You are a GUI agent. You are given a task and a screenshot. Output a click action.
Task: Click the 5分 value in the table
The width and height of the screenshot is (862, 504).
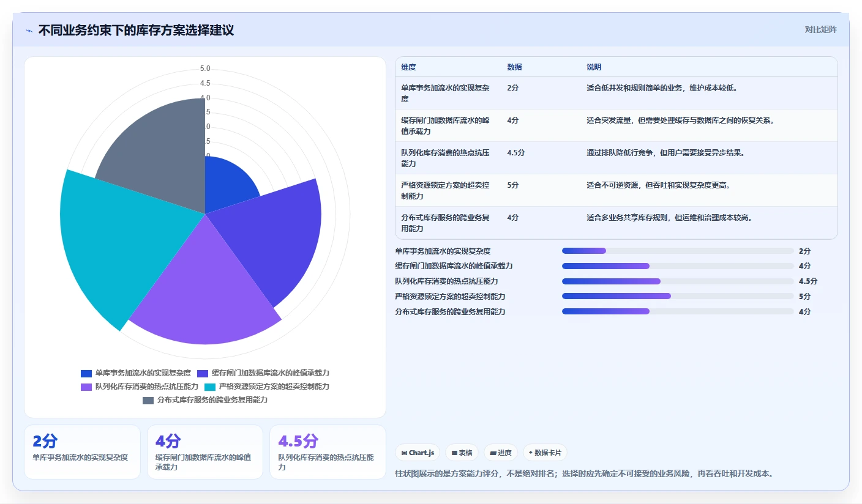pyautogui.click(x=512, y=185)
